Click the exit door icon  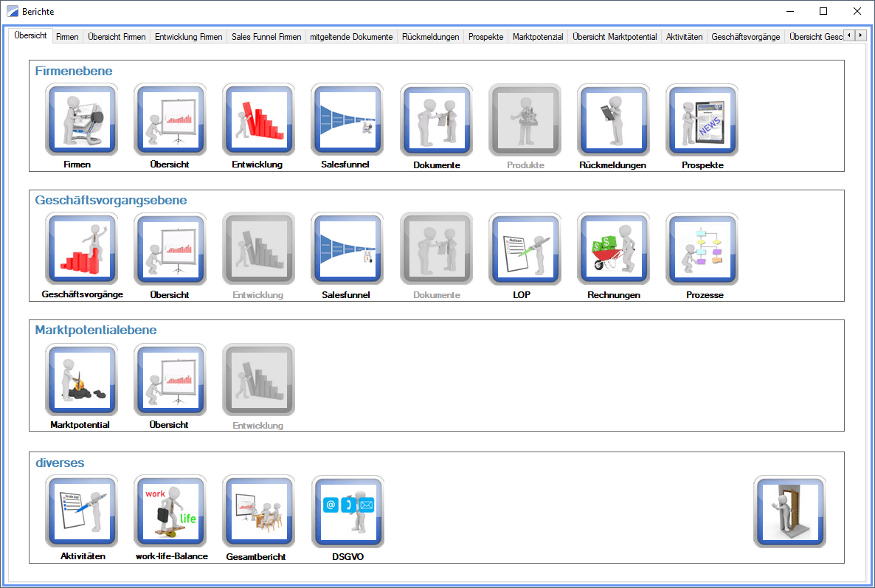(789, 511)
